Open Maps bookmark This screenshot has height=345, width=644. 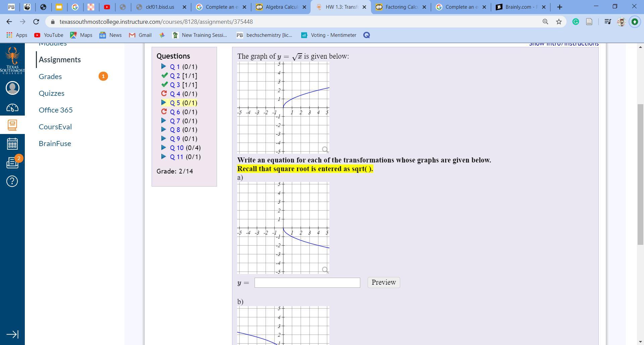coord(81,35)
